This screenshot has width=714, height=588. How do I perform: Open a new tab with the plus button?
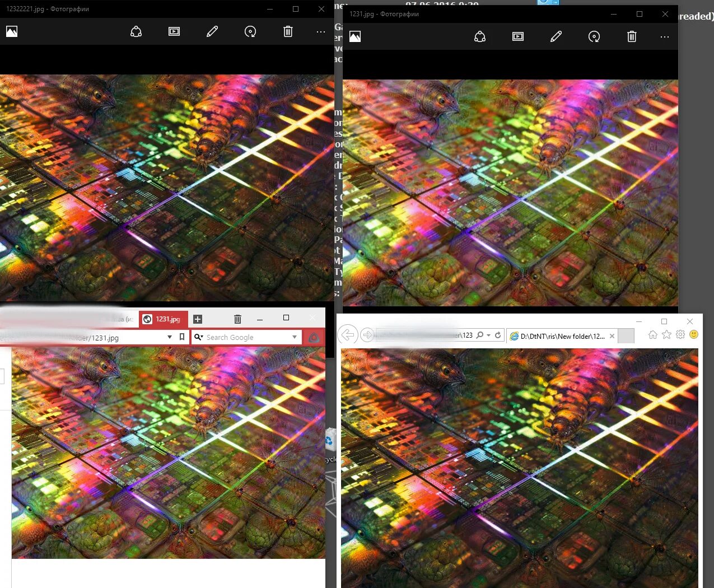[x=197, y=319]
